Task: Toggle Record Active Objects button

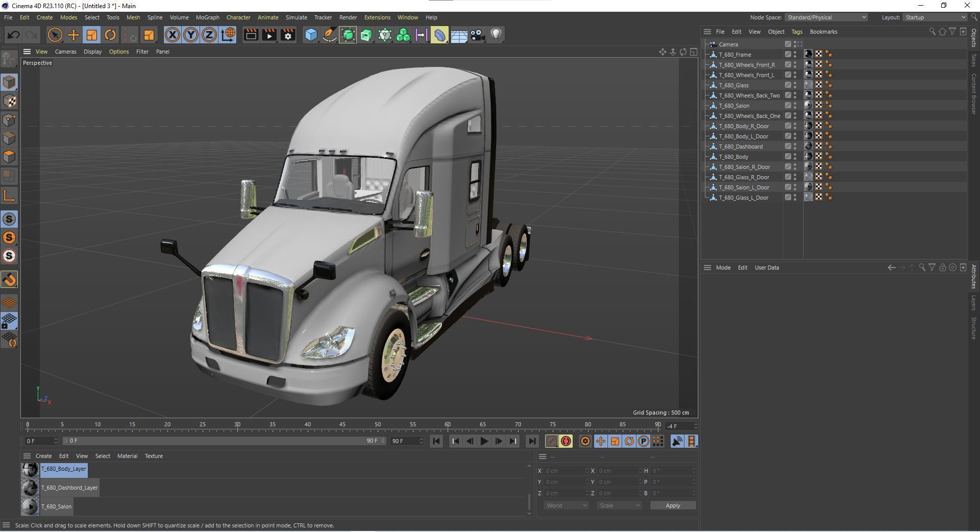Action: coord(551,441)
